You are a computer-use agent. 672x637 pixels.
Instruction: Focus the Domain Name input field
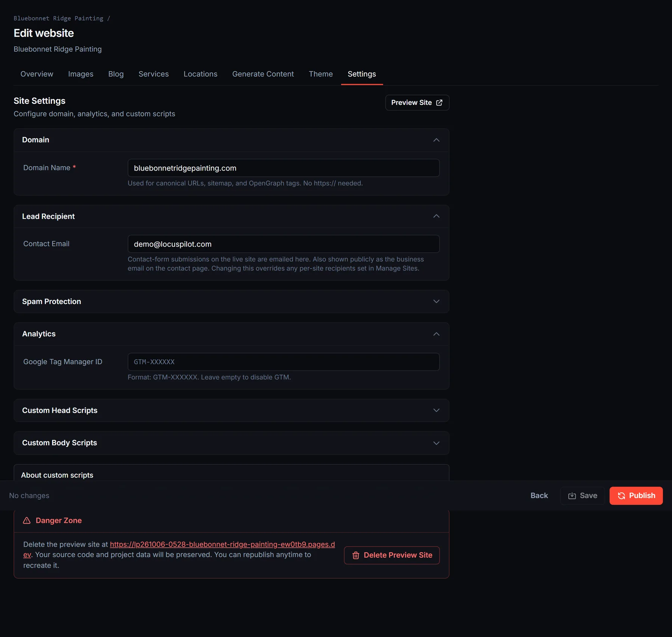[x=283, y=168]
